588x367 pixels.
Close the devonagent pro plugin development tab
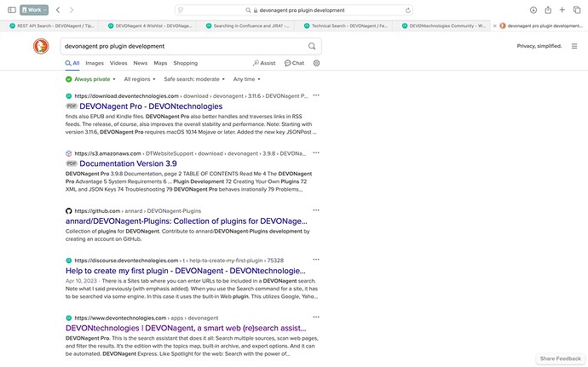tap(494, 26)
